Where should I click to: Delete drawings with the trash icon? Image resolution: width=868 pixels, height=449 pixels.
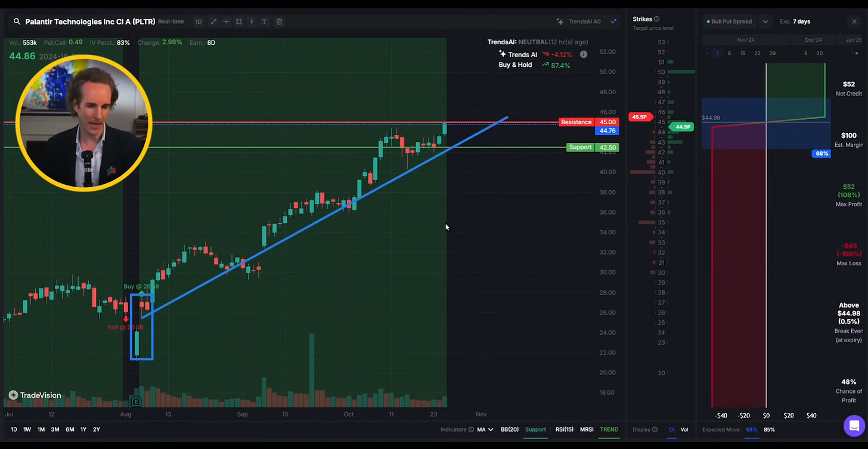click(279, 21)
